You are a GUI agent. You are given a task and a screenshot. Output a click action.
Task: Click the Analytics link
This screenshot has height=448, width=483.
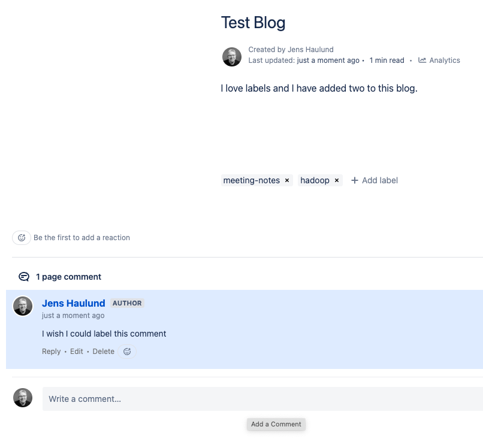[445, 60]
